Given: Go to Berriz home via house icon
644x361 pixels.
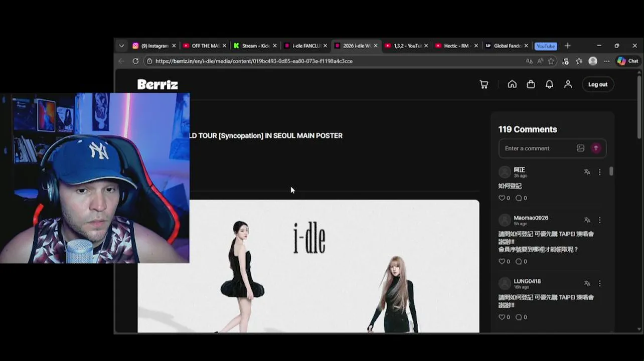Looking at the screenshot, I should click(x=512, y=84).
